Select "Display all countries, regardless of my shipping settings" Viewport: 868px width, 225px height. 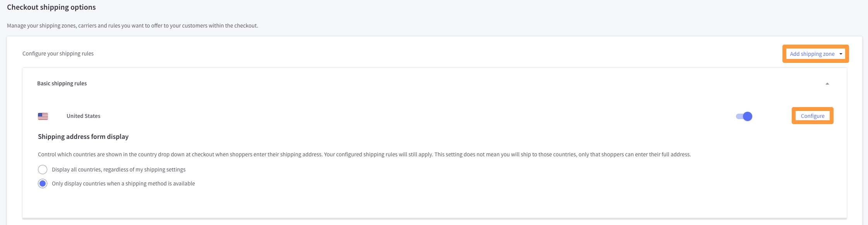point(43,169)
